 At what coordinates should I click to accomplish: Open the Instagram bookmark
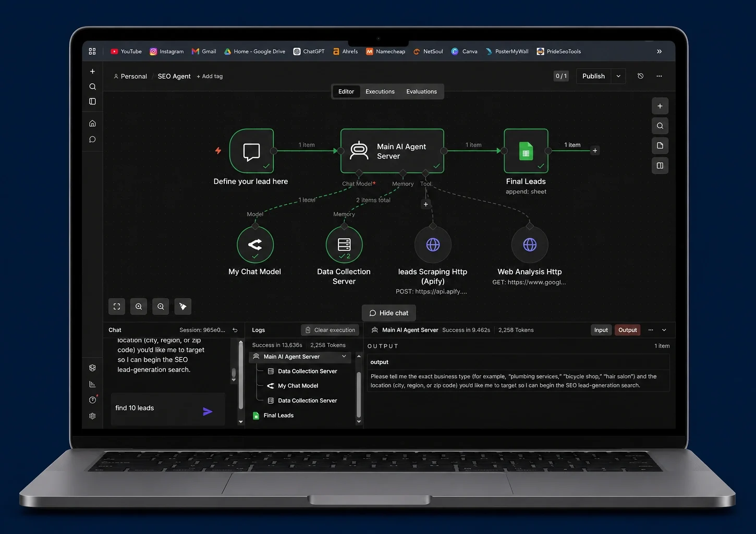[x=167, y=51]
